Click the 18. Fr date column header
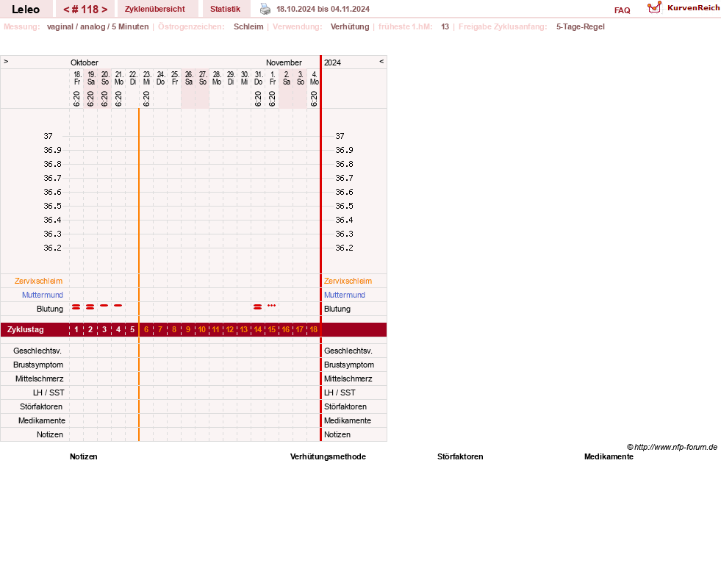The image size is (721, 588). (x=77, y=78)
